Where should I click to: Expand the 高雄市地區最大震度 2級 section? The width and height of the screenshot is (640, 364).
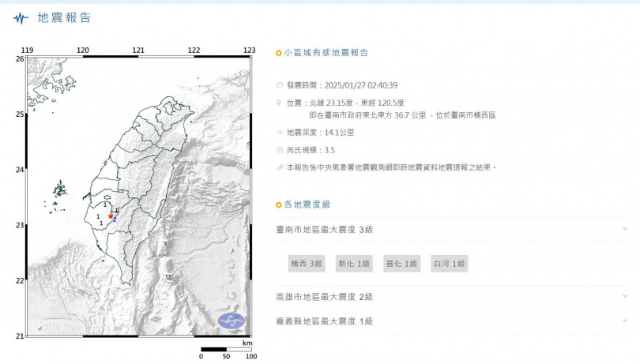pyautogui.click(x=452, y=297)
